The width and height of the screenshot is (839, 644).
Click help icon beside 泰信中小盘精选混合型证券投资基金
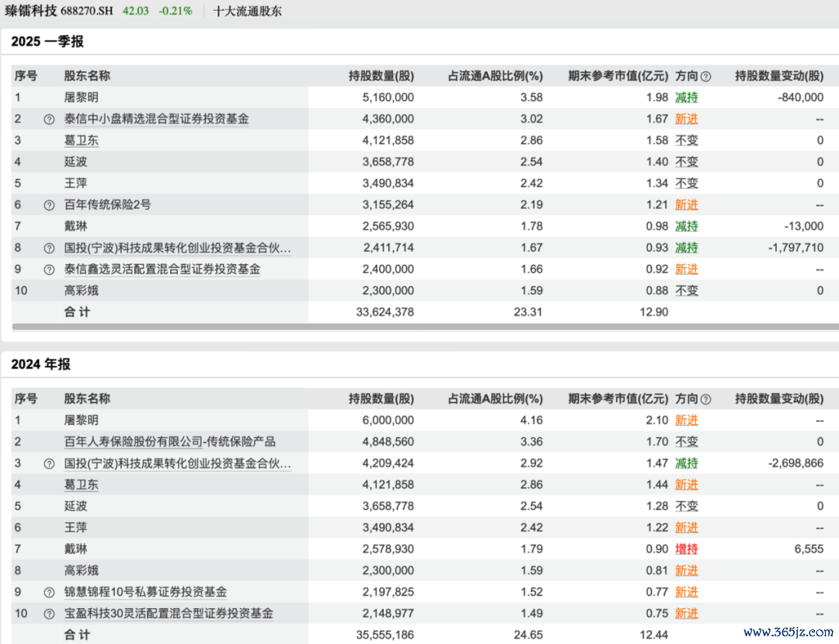click(x=49, y=120)
